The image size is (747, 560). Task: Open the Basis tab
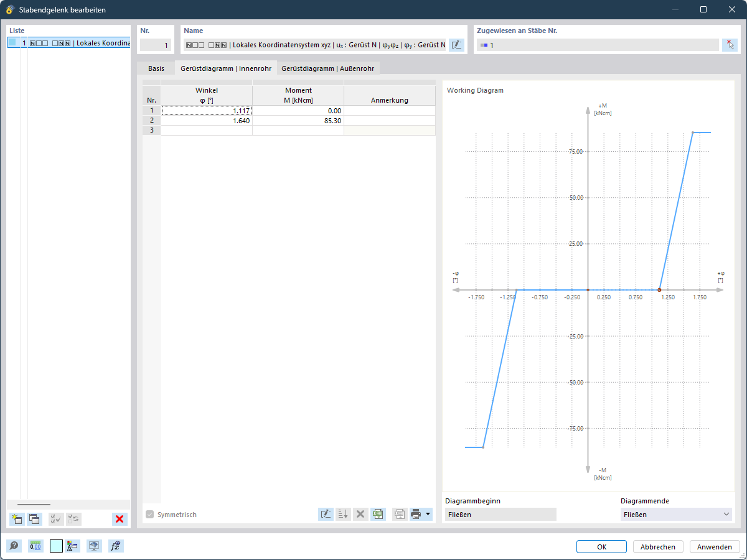pyautogui.click(x=155, y=68)
